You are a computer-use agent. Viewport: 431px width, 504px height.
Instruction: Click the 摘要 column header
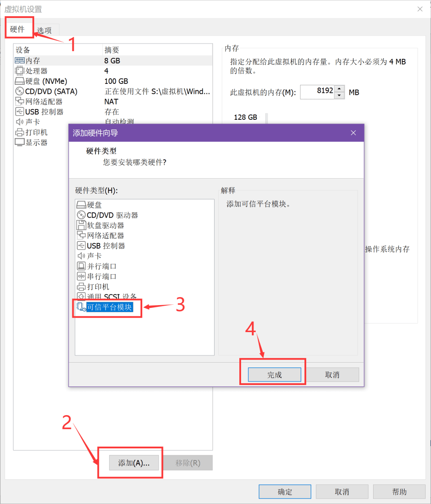[x=157, y=50]
